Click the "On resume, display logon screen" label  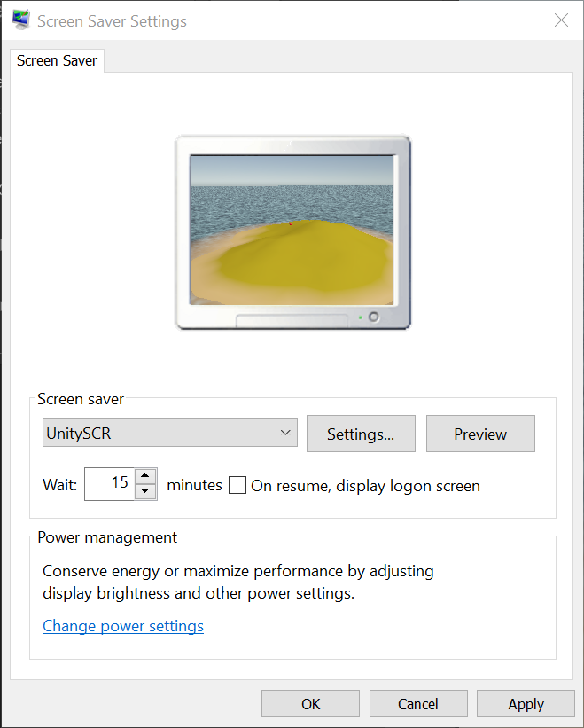tap(365, 486)
